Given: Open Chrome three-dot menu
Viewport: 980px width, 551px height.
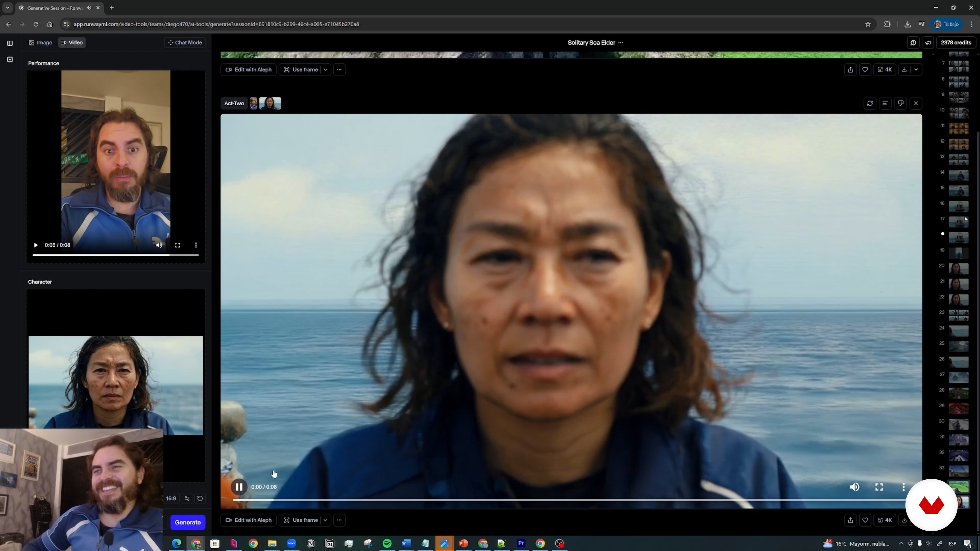Looking at the screenshot, I should tap(972, 24).
